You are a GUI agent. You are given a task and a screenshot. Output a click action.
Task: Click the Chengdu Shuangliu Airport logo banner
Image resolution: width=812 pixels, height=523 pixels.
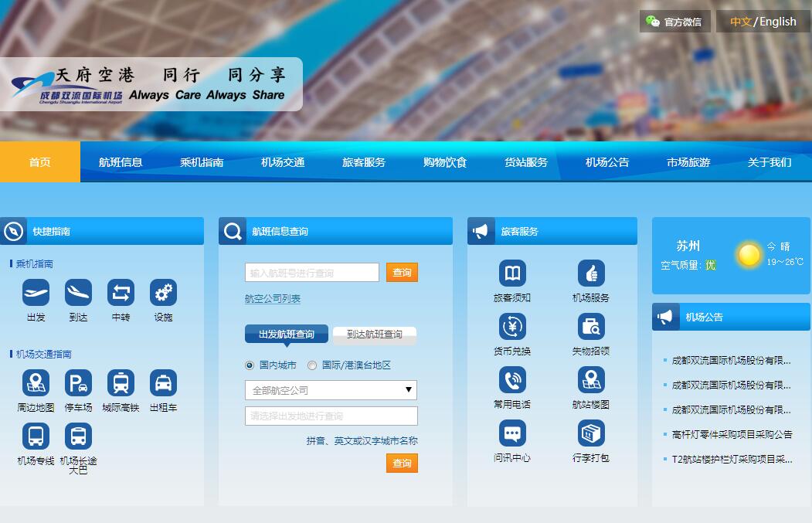151,84
